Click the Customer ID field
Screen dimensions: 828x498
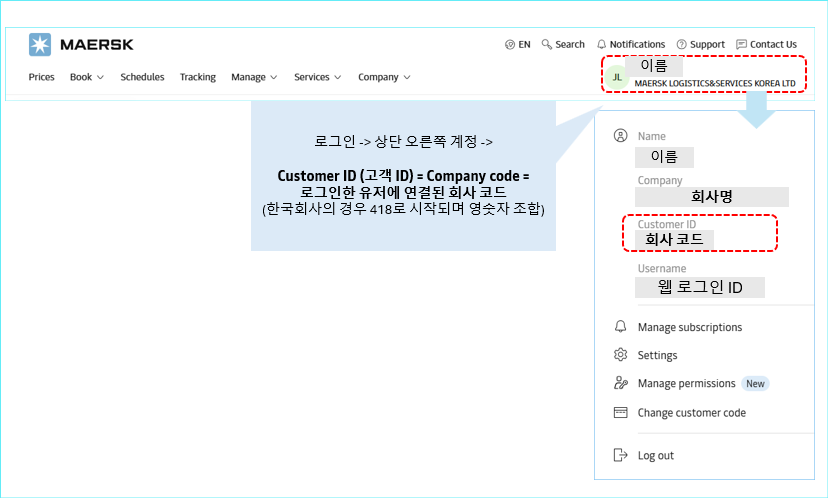pyautogui.click(x=699, y=233)
